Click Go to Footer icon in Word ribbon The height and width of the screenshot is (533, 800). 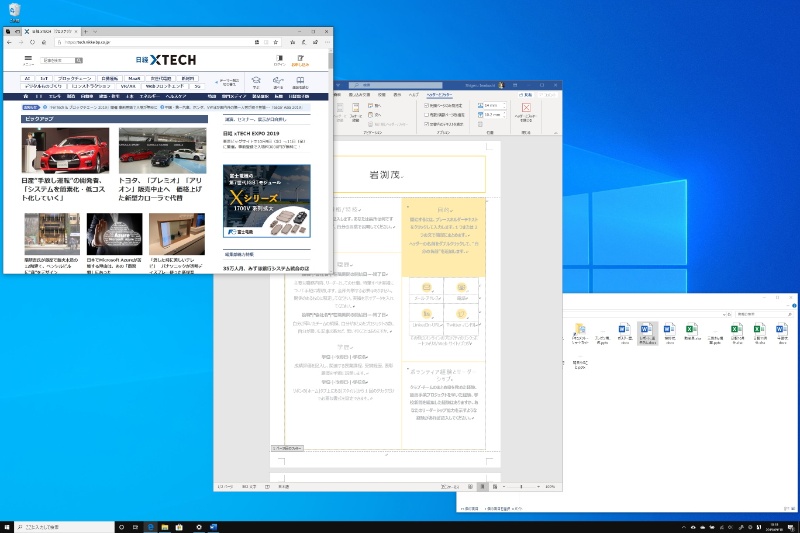[x=356, y=112]
